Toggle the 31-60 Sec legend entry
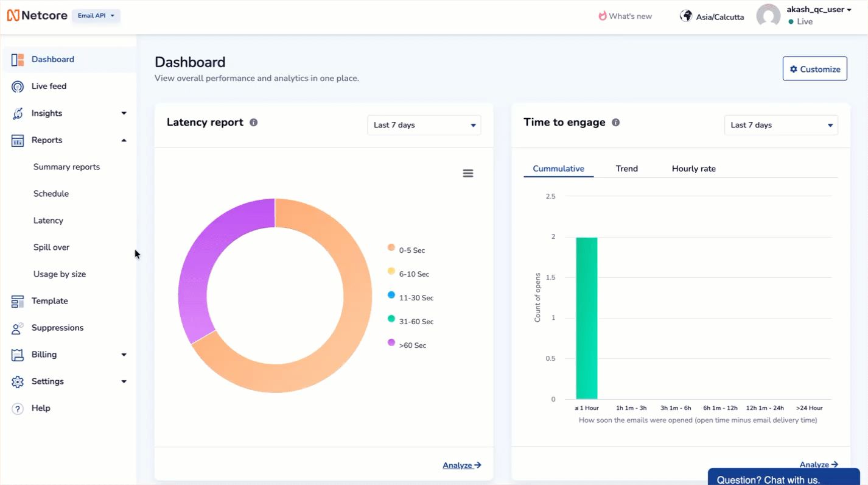This screenshot has width=868, height=485. [x=411, y=321]
